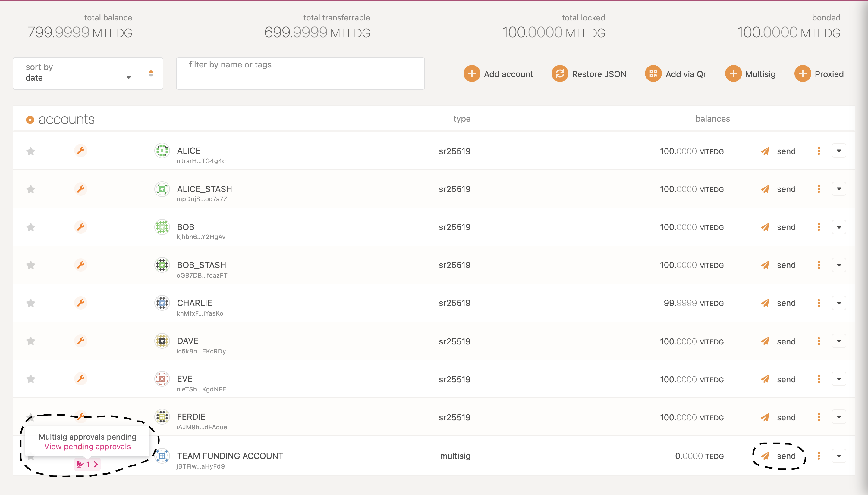The height and width of the screenshot is (495, 868).
Task: Open CHARLIE's three-dot options menu
Action: (819, 303)
